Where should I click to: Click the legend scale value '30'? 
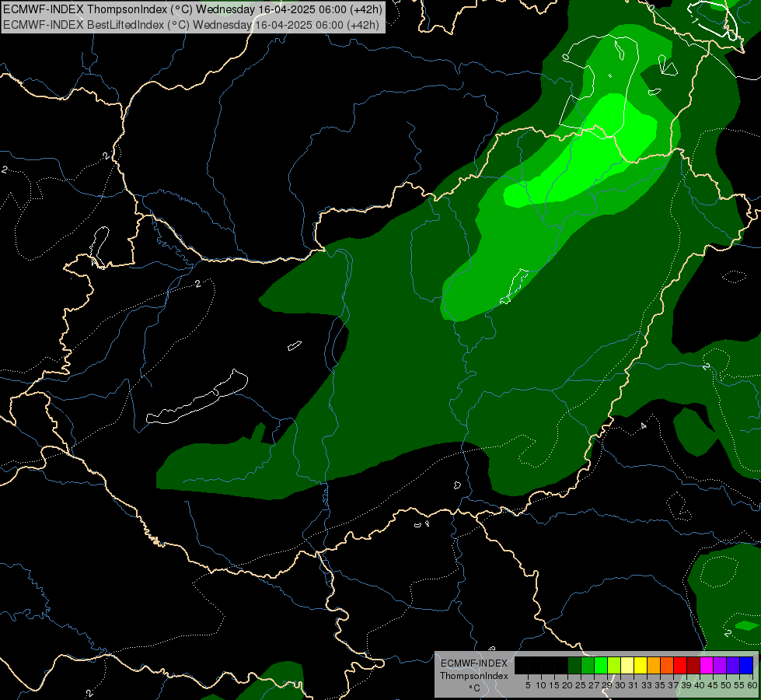click(x=620, y=685)
